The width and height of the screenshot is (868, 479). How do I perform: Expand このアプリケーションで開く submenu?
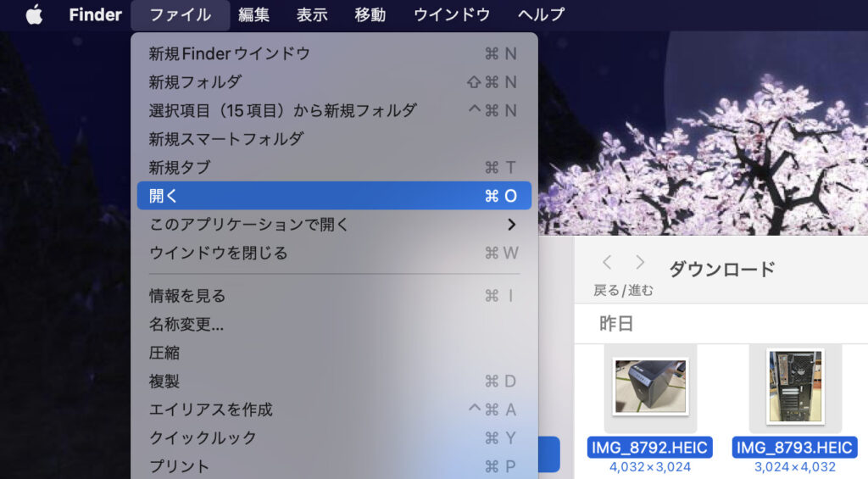(334, 225)
